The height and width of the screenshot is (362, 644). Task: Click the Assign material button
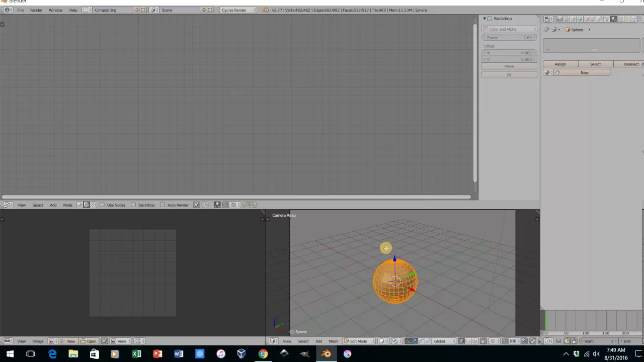click(560, 64)
